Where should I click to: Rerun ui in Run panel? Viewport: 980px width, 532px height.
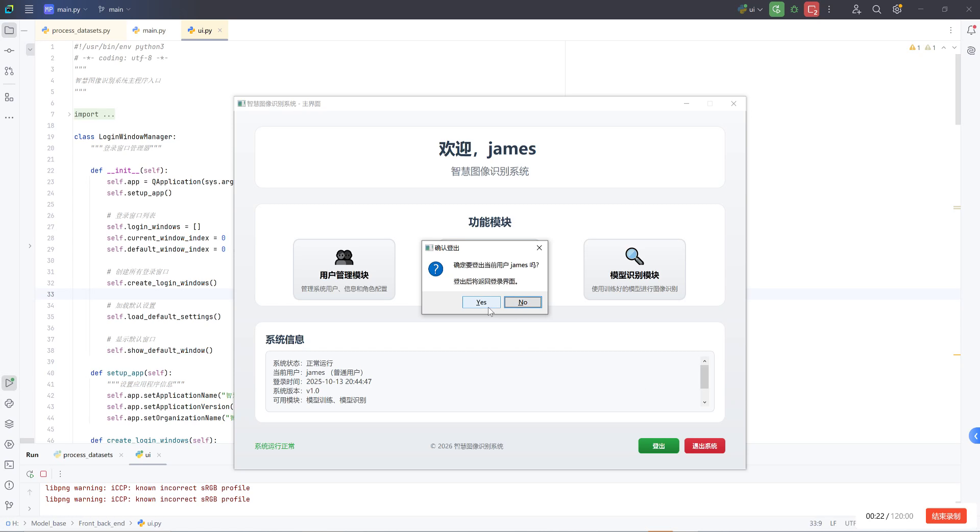point(30,474)
